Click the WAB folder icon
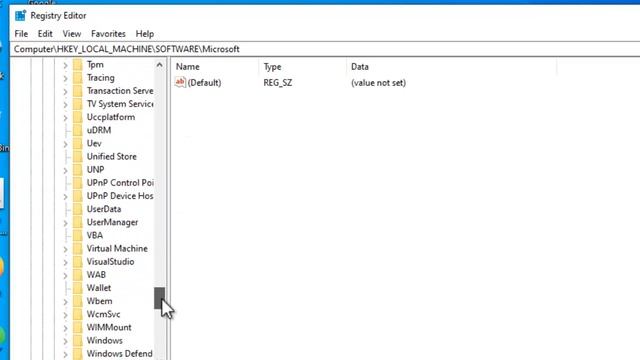This screenshot has width=640, height=360. tap(78, 275)
